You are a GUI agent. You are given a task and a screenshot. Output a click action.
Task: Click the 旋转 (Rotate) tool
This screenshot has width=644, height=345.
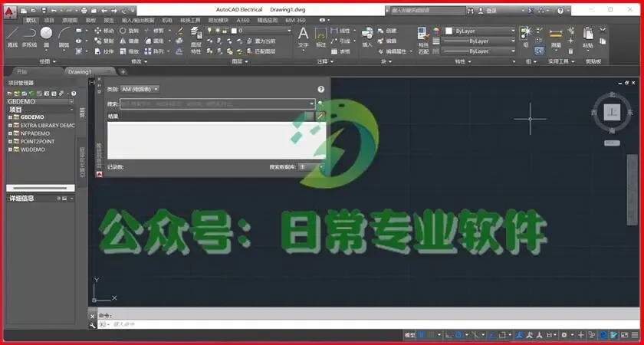tap(130, 31)
